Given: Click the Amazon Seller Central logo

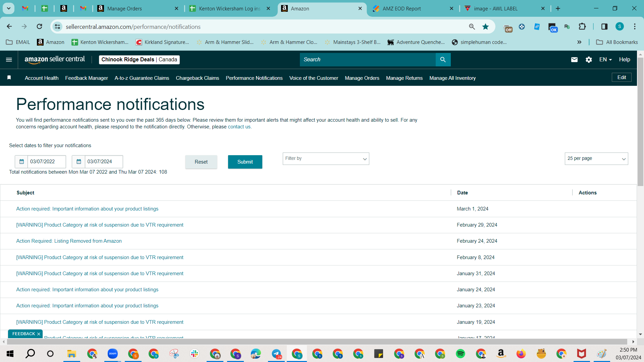Looking at the screenshot, I should (x=55, y=60).
